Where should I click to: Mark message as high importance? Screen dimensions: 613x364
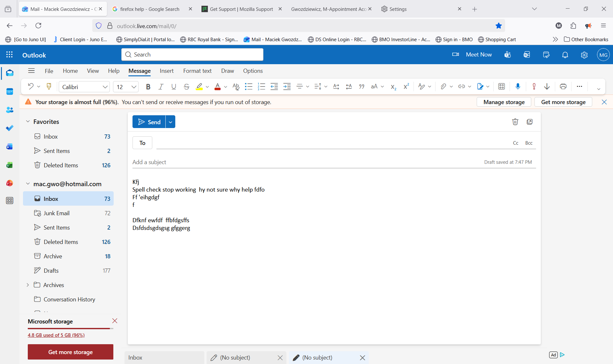534,87
